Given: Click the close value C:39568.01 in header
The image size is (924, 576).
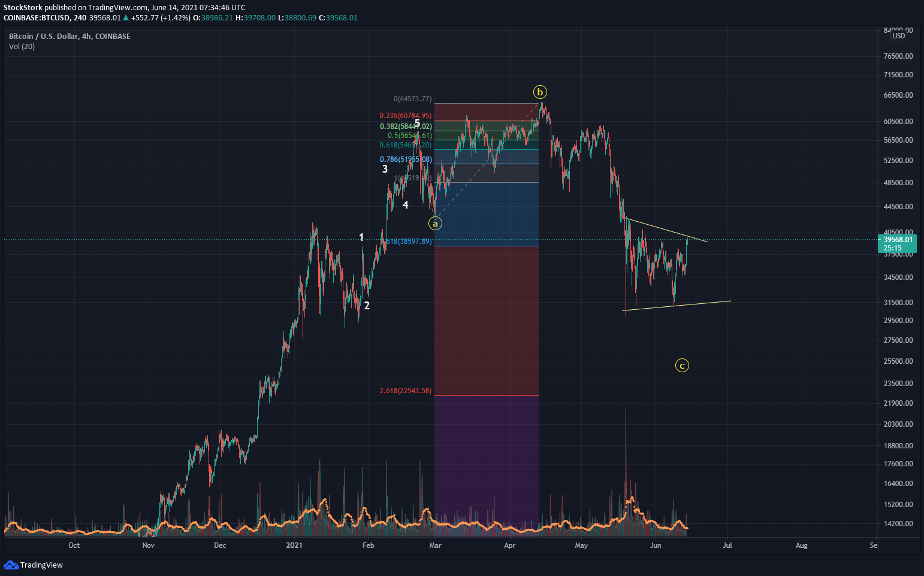Looking at the screenshot, I should coord(338,18).
